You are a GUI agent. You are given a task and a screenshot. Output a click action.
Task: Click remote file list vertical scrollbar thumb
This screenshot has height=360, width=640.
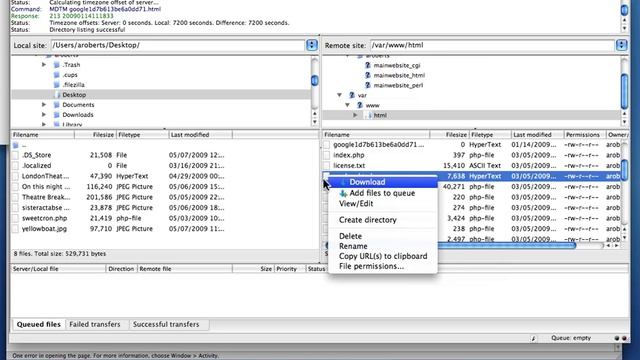click(624, 170)
